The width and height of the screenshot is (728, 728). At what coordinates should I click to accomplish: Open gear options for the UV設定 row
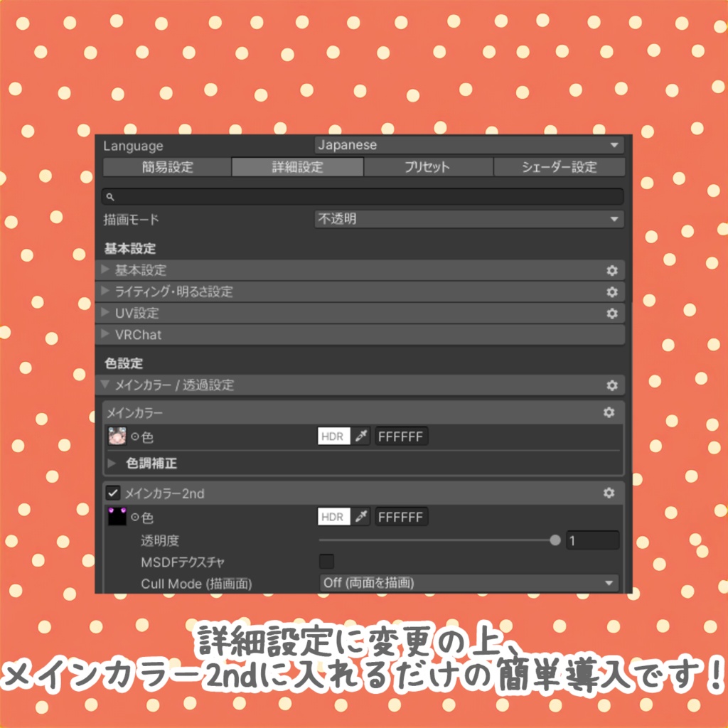(x=613, y=314)
